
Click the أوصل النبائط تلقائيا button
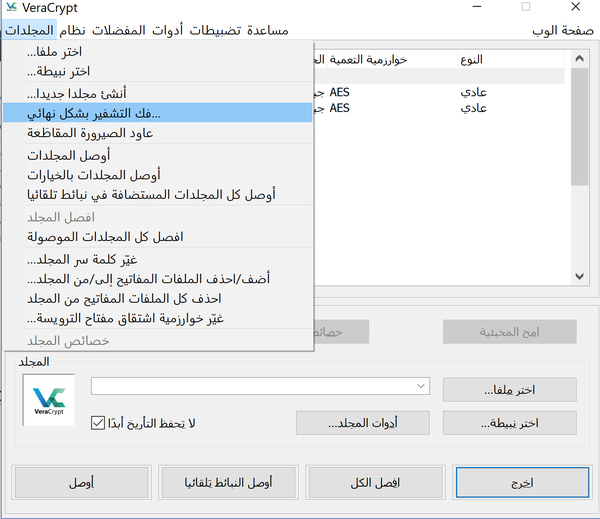tap(228, 482)
